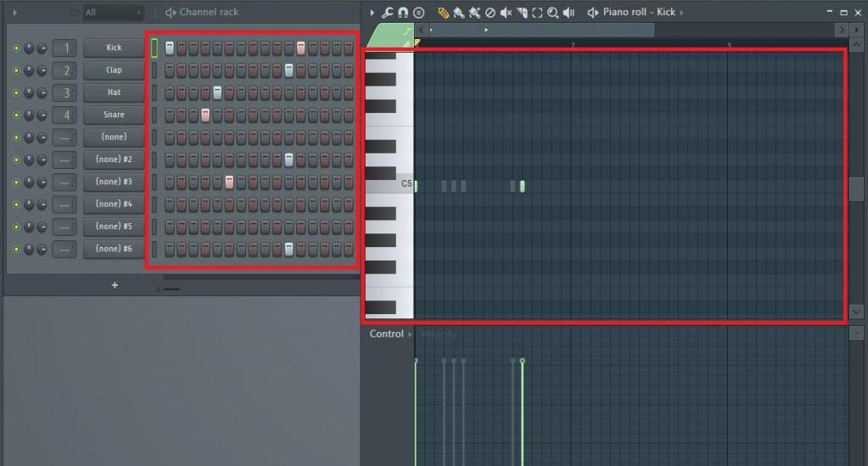This screenshot has height=466, width=868.
Task: Select the (none) #5 channel button
Action: (114, 227)
